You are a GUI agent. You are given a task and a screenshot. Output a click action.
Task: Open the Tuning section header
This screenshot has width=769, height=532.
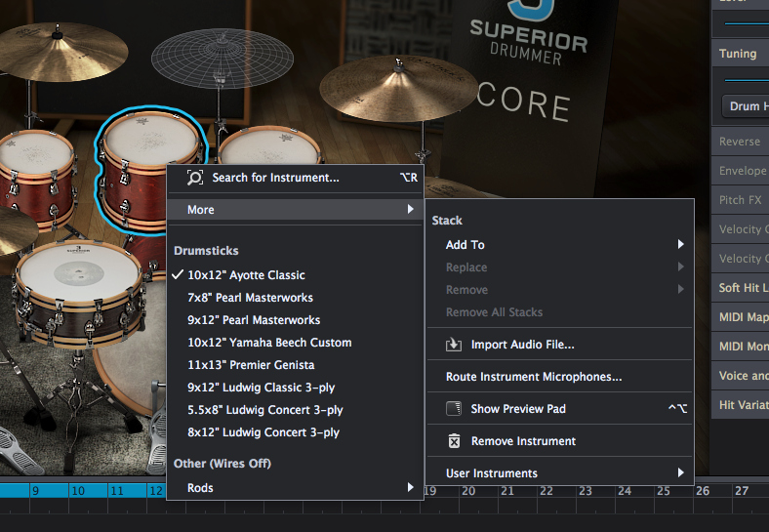pos(741,54)
